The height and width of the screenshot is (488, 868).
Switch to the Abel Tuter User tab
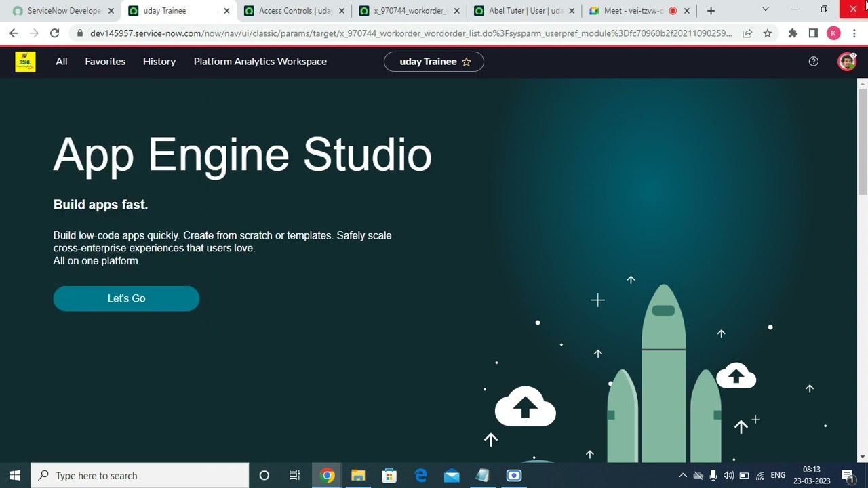524,11
